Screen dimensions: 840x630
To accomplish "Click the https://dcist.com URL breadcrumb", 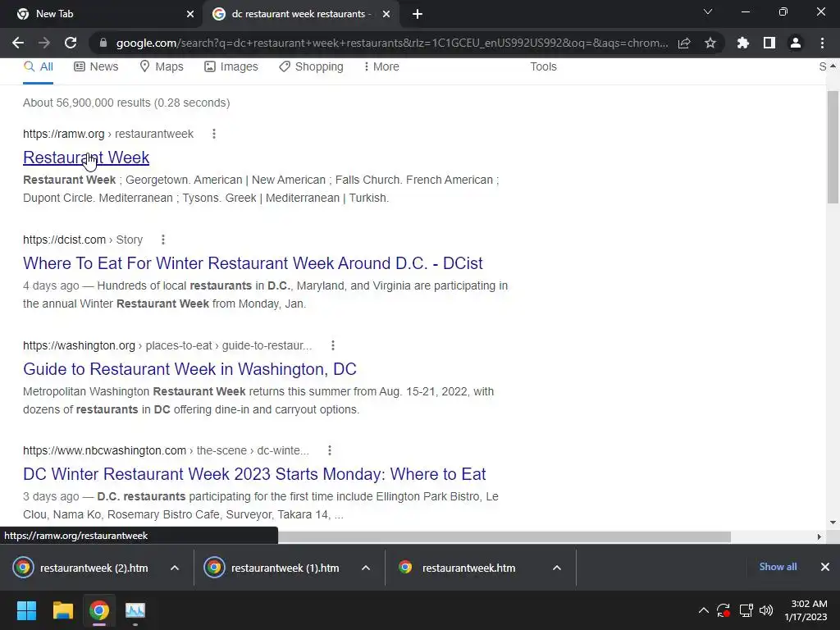I will click(83, 240).
